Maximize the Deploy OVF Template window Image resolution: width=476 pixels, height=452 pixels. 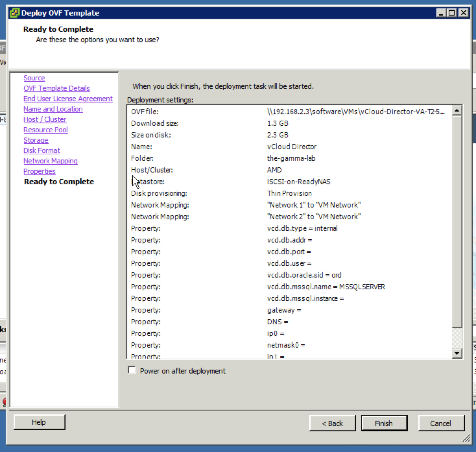pyautogui.click(x=452, y=13)
